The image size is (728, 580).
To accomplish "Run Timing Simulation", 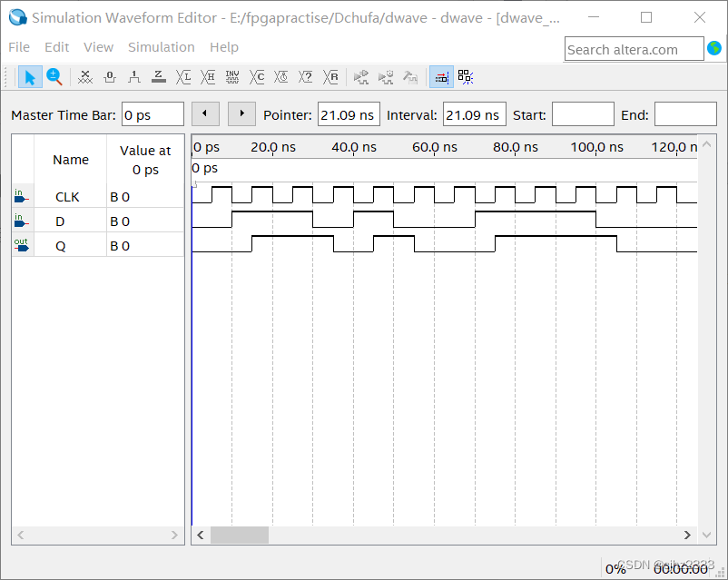I will 386,77.
